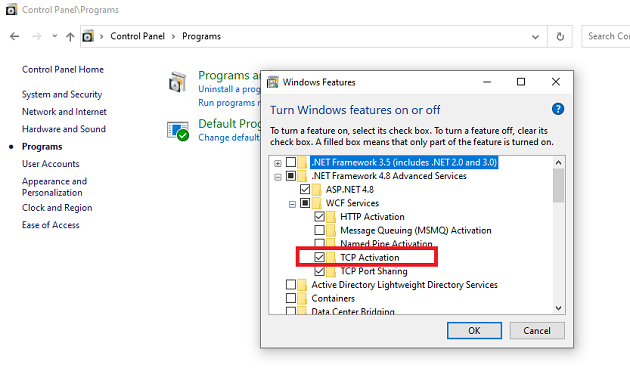630x371 pixels.
Task: Minimize the Windows Features dialog
Action: point(487,82)
